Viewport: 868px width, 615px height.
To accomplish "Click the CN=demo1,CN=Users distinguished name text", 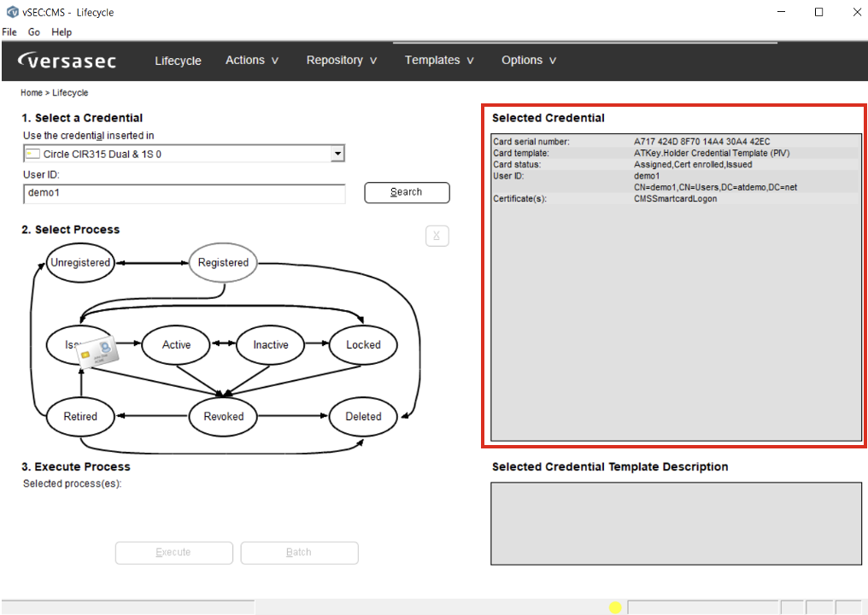I will pyautogui.click(x=716, y=187).
